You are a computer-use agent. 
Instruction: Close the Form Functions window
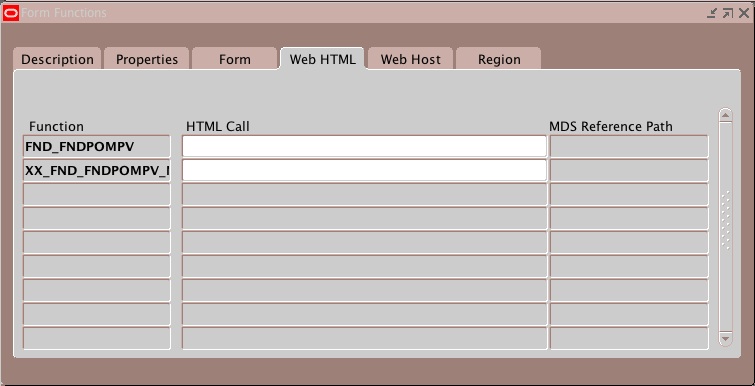pos(744,13)
